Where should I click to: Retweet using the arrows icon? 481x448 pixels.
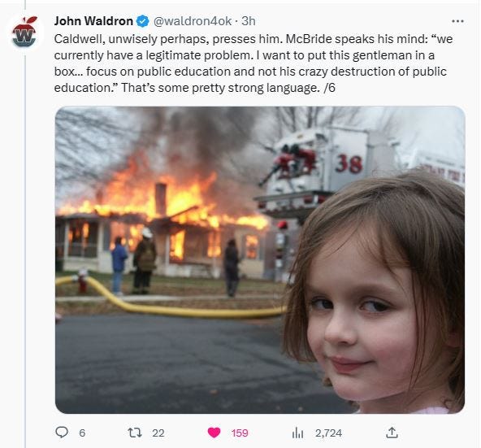coord(135,433)
